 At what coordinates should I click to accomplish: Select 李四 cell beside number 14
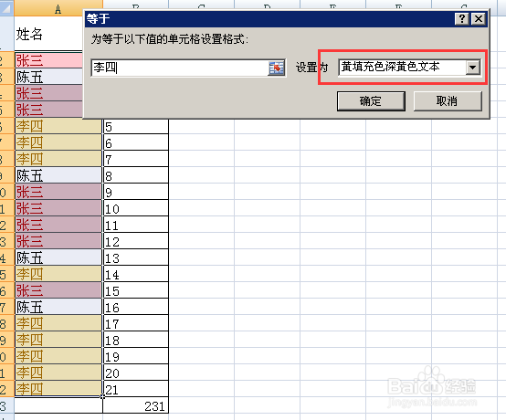(x=58, y=274)
